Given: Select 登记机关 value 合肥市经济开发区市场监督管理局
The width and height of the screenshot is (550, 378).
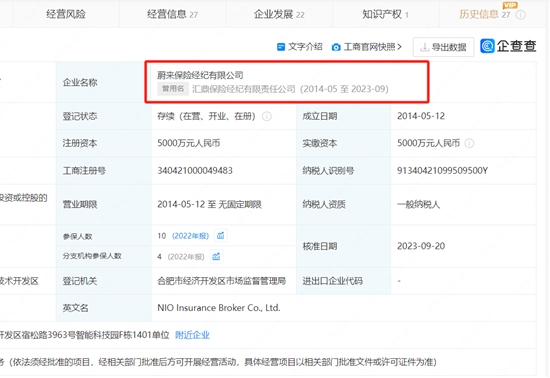Looking at the screenshot, I should pyautogui.click(x=221, y=281).
